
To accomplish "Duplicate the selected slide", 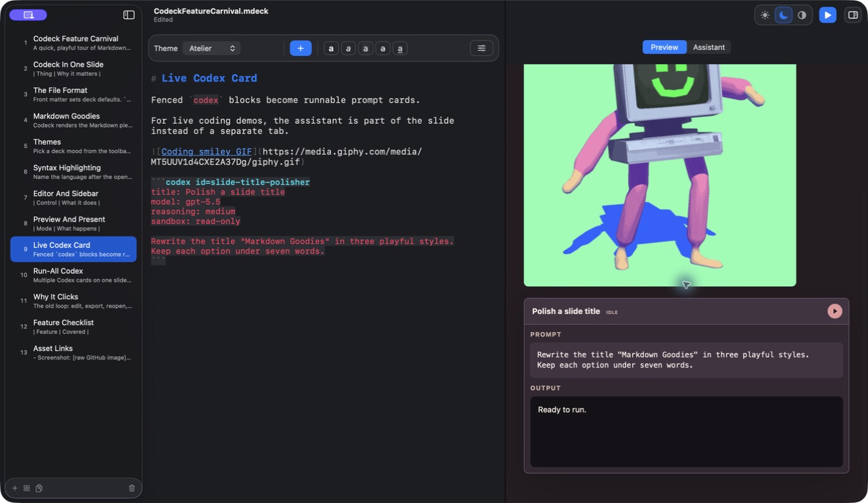I will click(39, 488).
